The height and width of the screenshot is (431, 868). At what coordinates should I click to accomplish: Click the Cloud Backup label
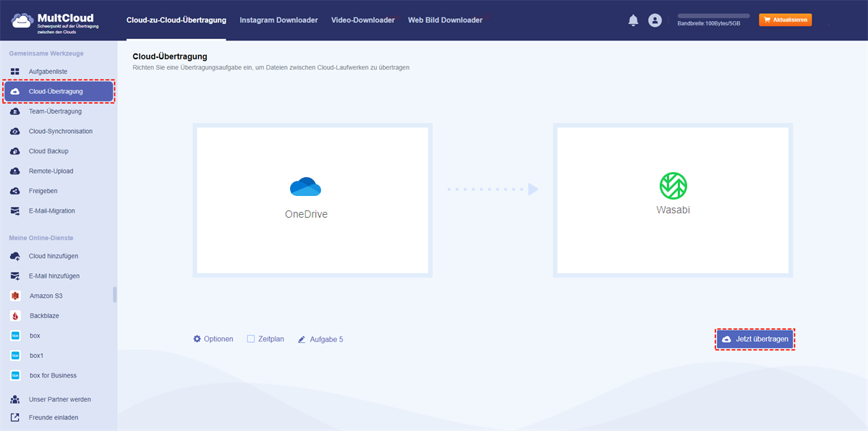coord(48,151)
